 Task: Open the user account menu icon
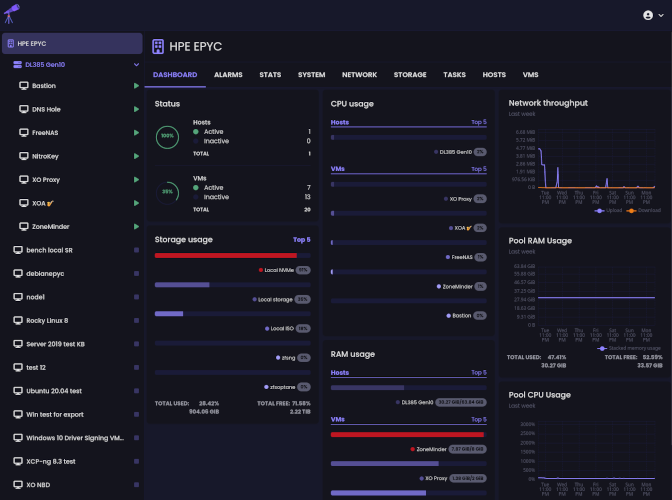pos(649,15)
